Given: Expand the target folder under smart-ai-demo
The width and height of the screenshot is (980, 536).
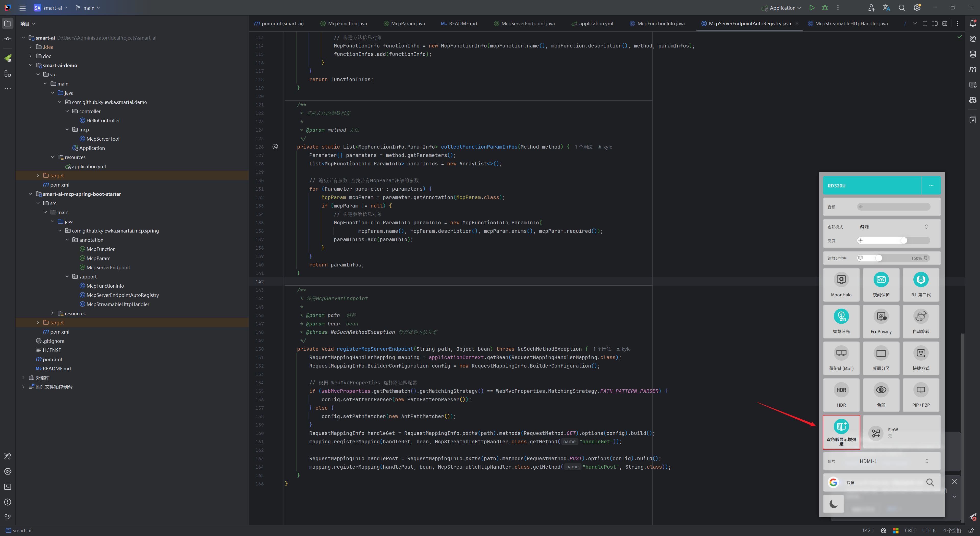Looking at the screenshot, I should point(38,175).
